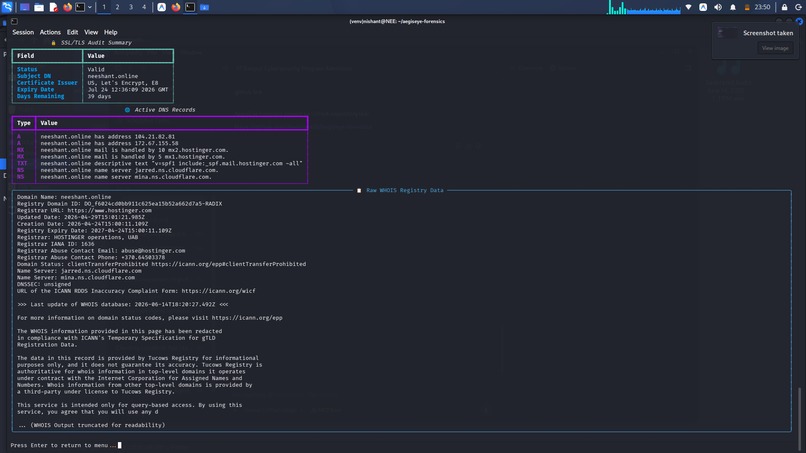Click the white A tray icon
The image size is (806, 453).
[x=703, y=7]
